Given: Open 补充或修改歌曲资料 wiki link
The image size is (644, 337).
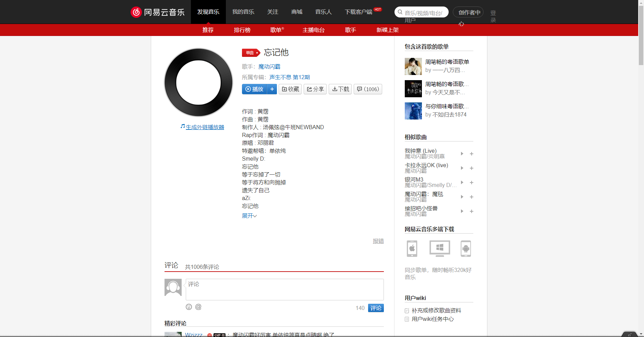Looking at the screenshot, I should pyautogui.click(x=436, y=311).
